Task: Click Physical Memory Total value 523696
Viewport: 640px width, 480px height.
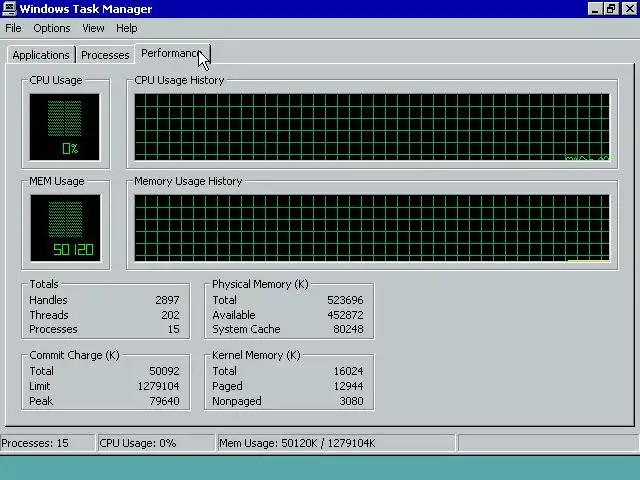Action: click(x=345, y=300)
